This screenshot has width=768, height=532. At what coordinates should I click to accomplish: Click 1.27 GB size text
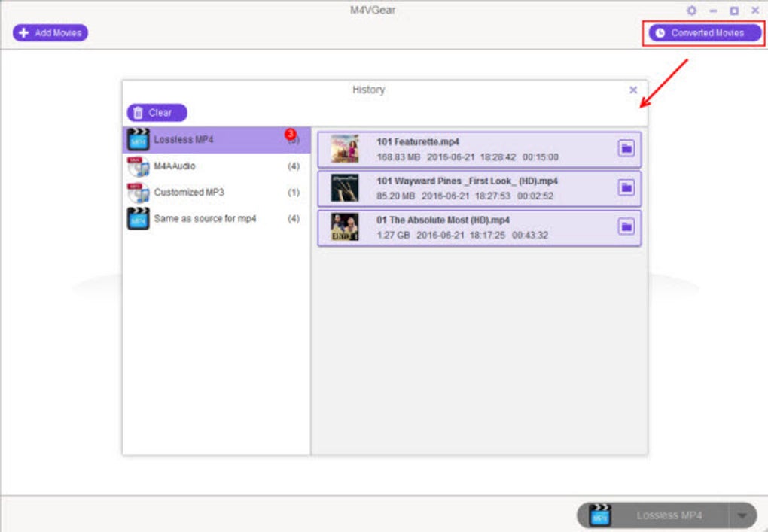(393, 236)
